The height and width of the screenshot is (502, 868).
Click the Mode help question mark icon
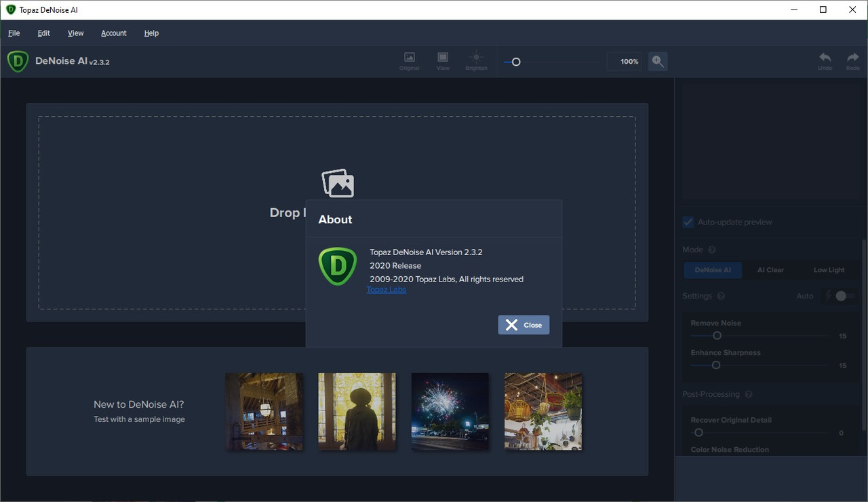(x=712, y=250)
